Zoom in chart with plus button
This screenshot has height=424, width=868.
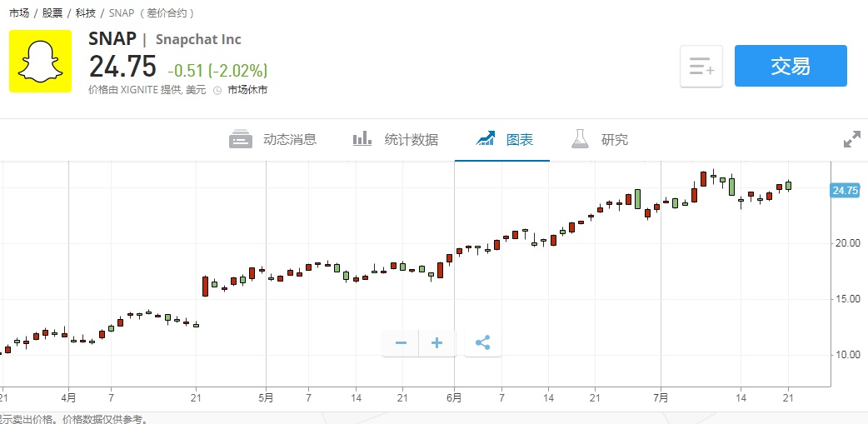[x=437, y=342]
